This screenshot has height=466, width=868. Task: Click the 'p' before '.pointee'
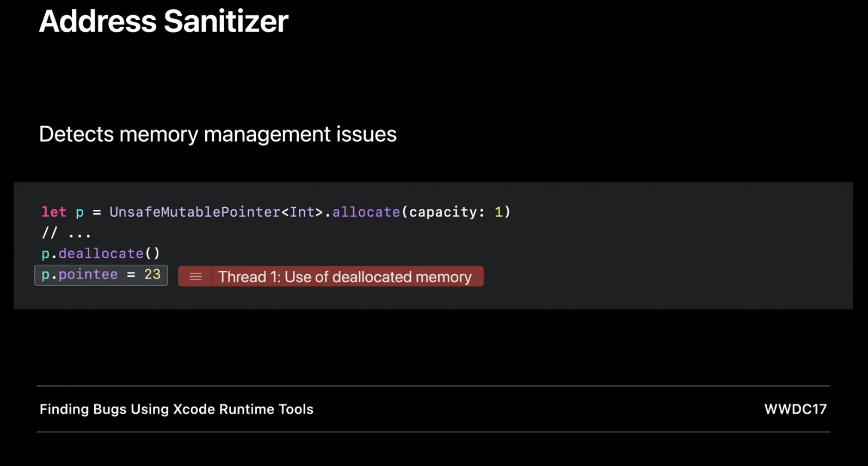45,275
